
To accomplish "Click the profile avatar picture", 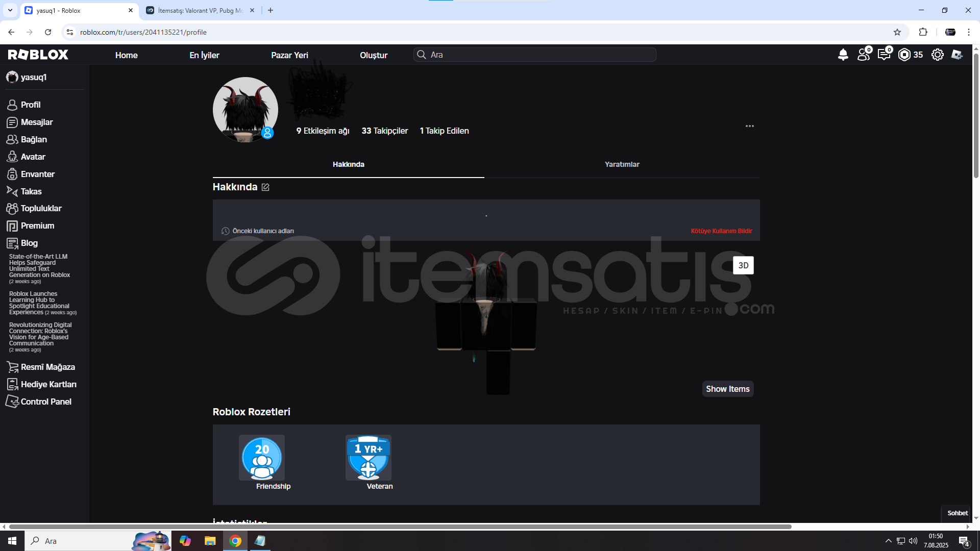I will (x=246, y=110).
